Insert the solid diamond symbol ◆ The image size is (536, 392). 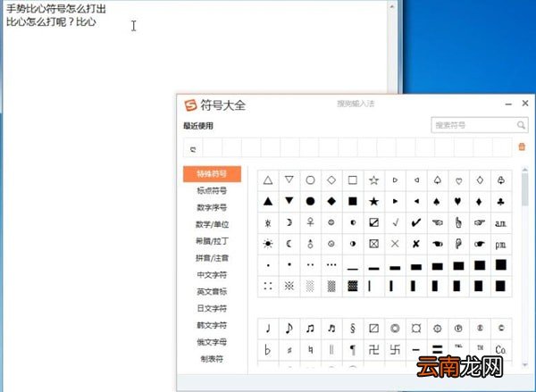[x=331, y=201]
